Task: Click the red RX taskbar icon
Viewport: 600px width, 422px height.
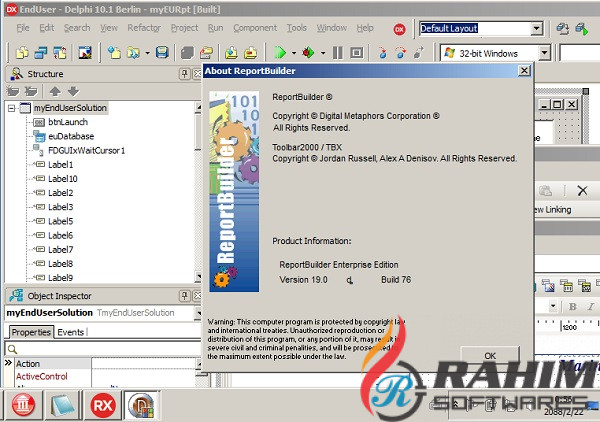Action: click(103, 405)
